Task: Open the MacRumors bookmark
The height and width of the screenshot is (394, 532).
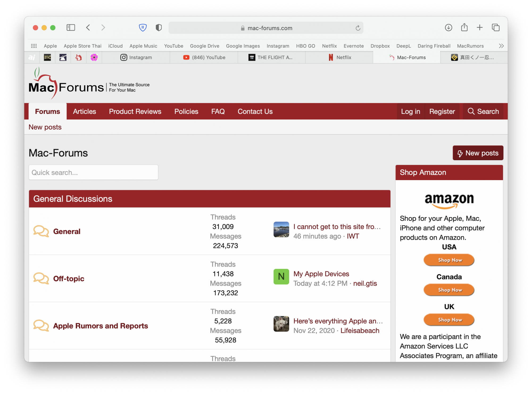Action: tap(470, 46)
